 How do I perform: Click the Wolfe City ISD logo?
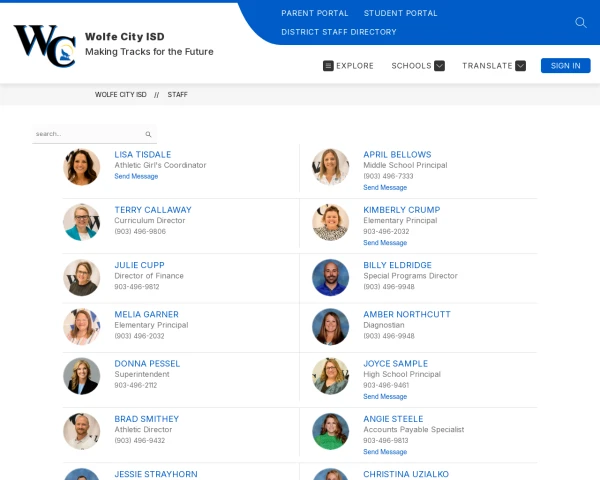pyautogui.click(x=44, y=45)
